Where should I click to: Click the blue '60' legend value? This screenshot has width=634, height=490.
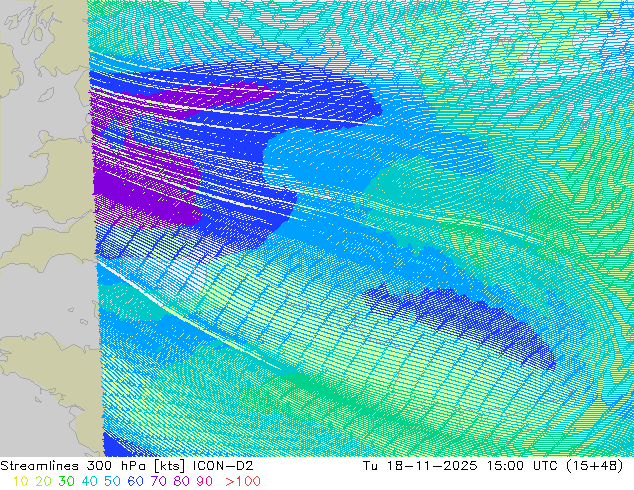135,481
